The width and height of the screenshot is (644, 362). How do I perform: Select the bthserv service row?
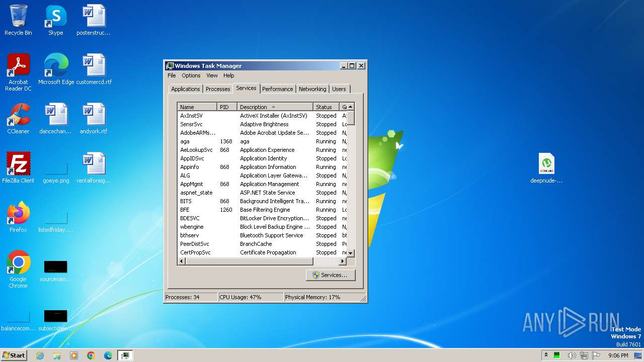(262, 235)
